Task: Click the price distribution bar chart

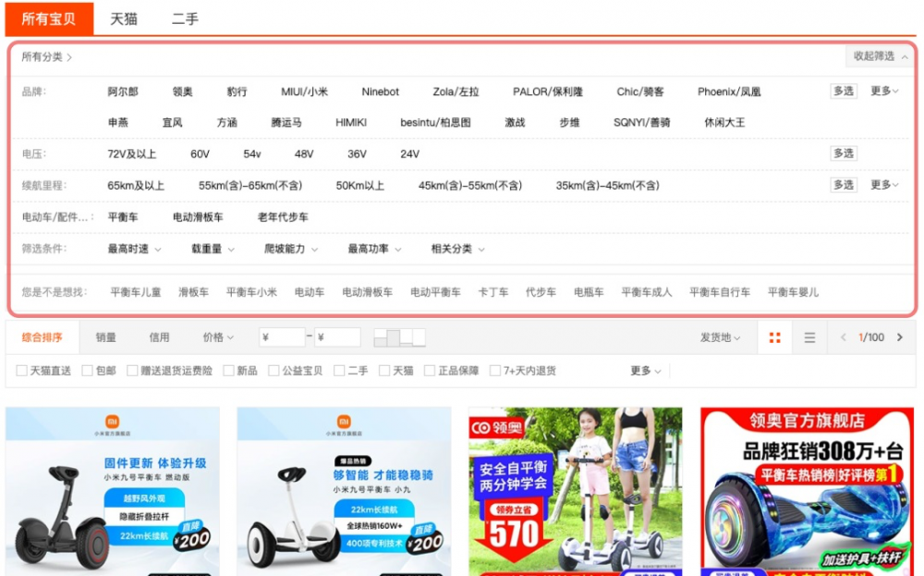Action: coord(399,337)
